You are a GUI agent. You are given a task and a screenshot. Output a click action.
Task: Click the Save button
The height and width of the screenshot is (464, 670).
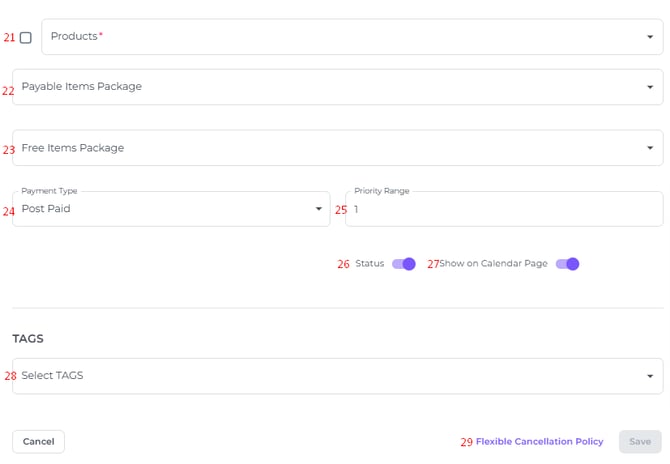pos(639,442)
